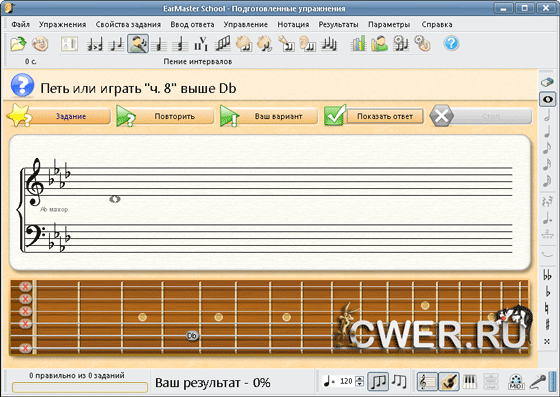Open program settings gear with hand
This screenshot has height=397, width=560.
(422, 44)
